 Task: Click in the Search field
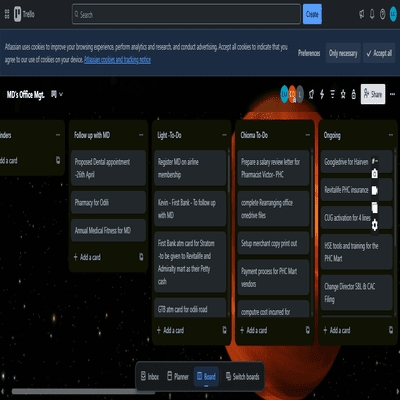186,14
